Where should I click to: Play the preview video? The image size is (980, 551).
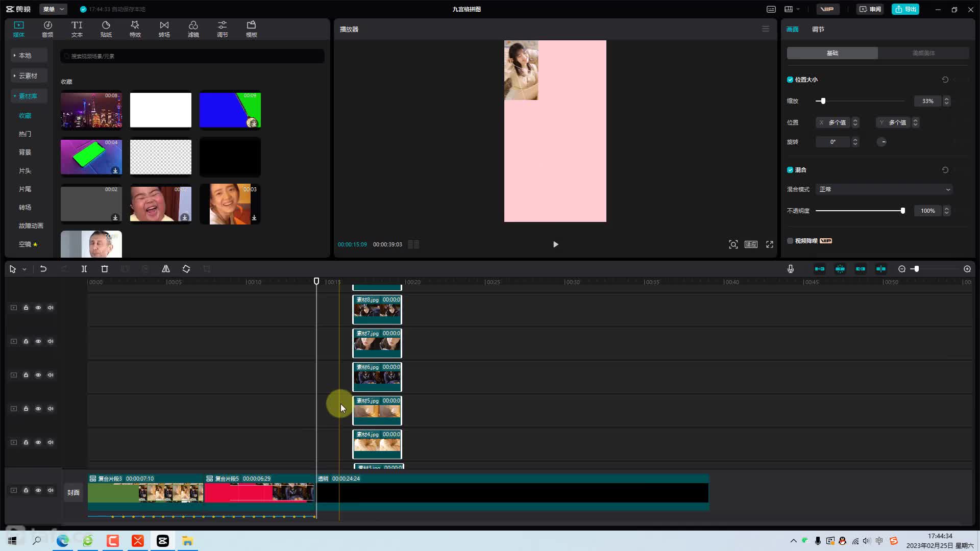pos(556,244)
